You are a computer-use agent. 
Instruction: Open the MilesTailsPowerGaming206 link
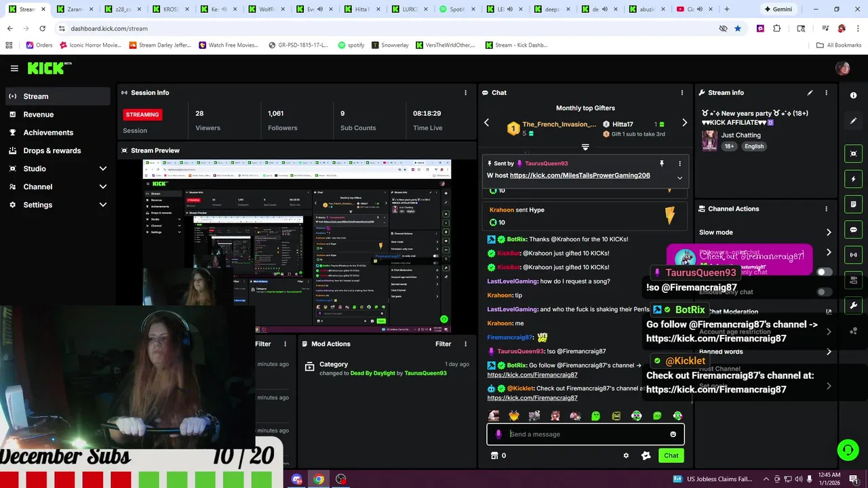click(580, 176)
